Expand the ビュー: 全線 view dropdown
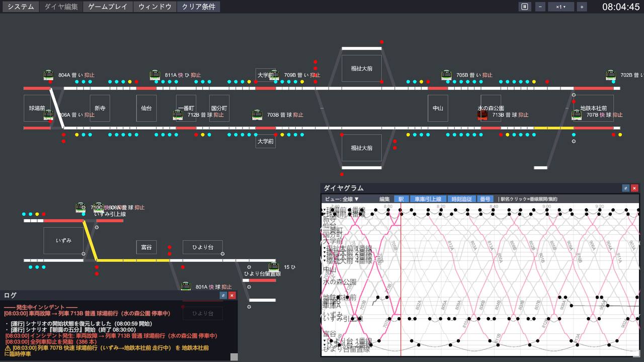The height and width of the screenshot is (362, 644). point(342,199)
